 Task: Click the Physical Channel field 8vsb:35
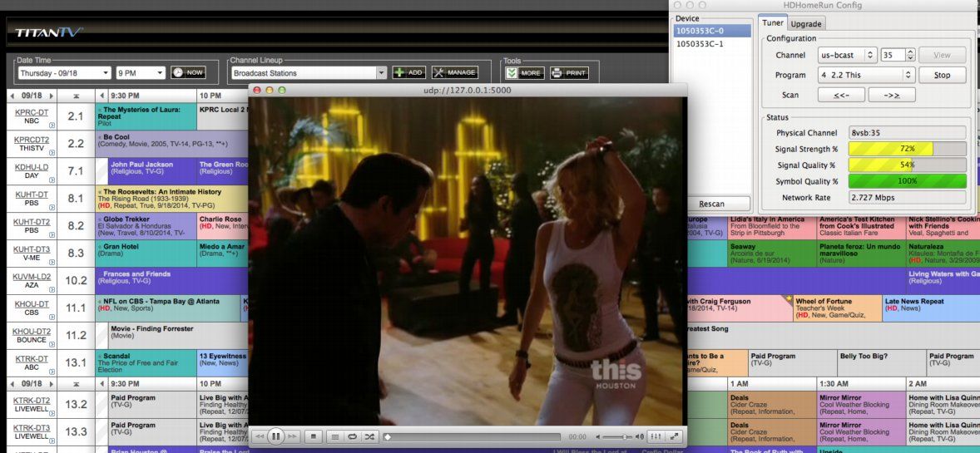point(907,133)
